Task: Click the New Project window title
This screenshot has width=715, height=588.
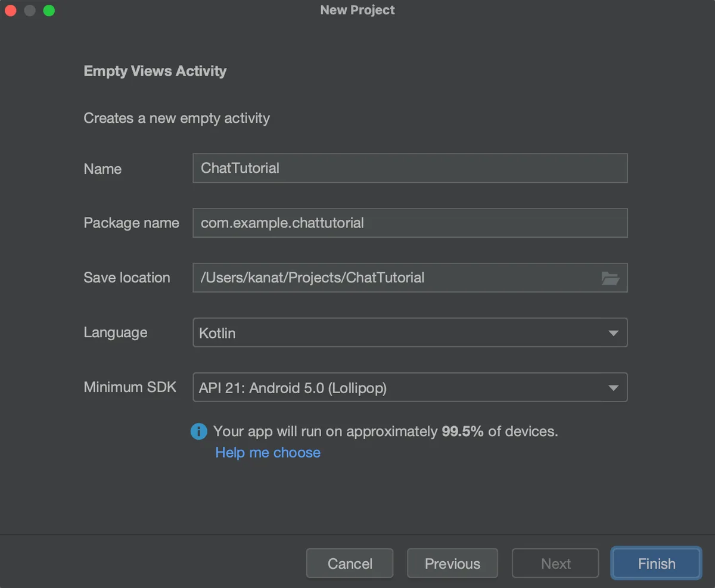Action: (357, 10)
